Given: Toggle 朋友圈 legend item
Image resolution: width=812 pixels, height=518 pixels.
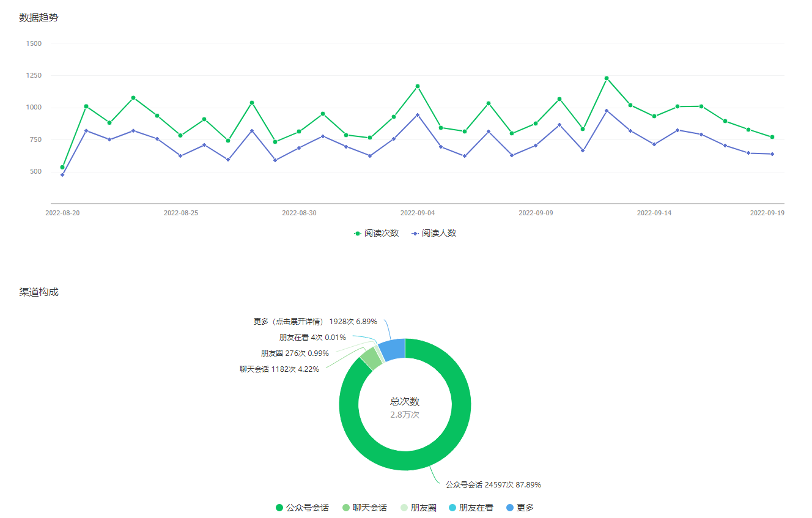Looking at the screenshot, I should coord(418,508).
